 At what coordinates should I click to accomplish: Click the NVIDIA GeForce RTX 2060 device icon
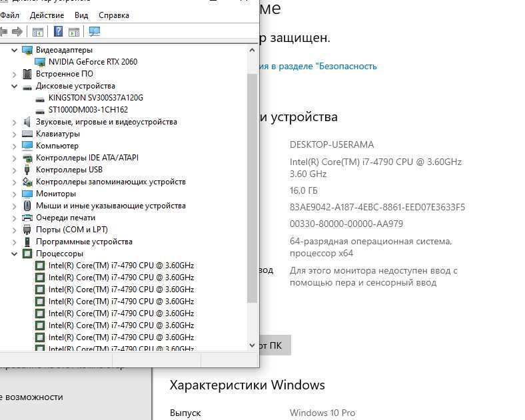(x=40, y=62)
